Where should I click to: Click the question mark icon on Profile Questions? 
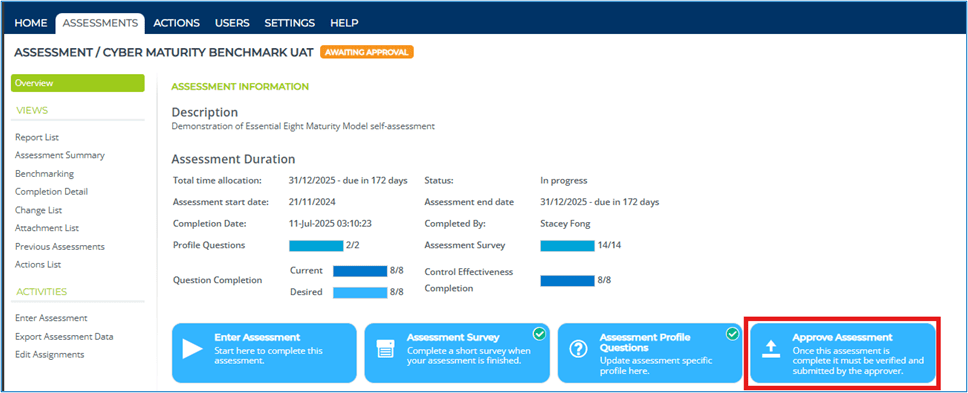click(578, 349)
